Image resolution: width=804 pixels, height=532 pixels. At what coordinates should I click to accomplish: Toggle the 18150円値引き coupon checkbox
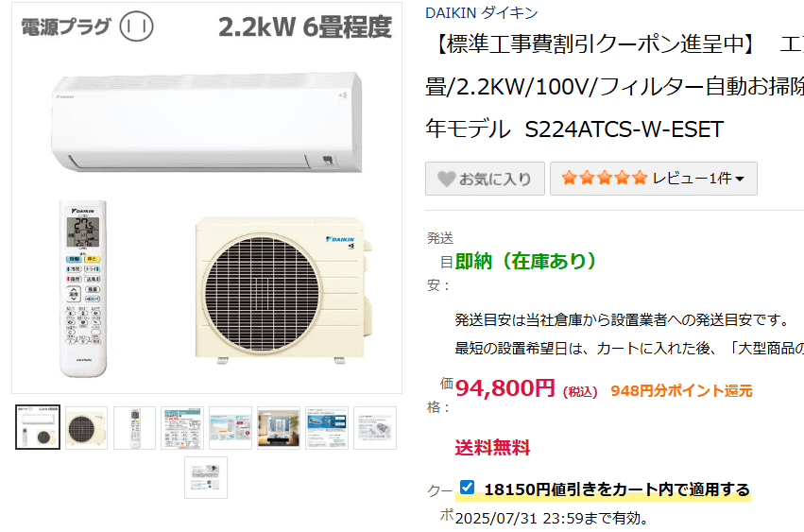[x=467, y=487]
